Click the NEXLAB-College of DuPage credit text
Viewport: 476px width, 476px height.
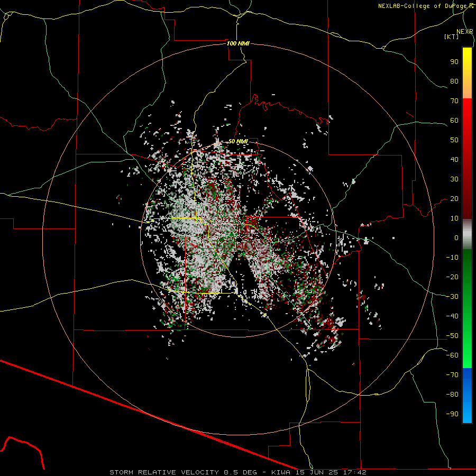424,6
